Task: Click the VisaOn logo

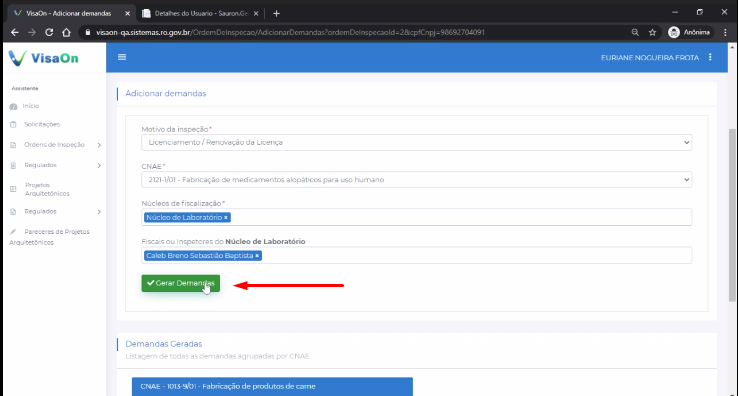Action: 43,58
